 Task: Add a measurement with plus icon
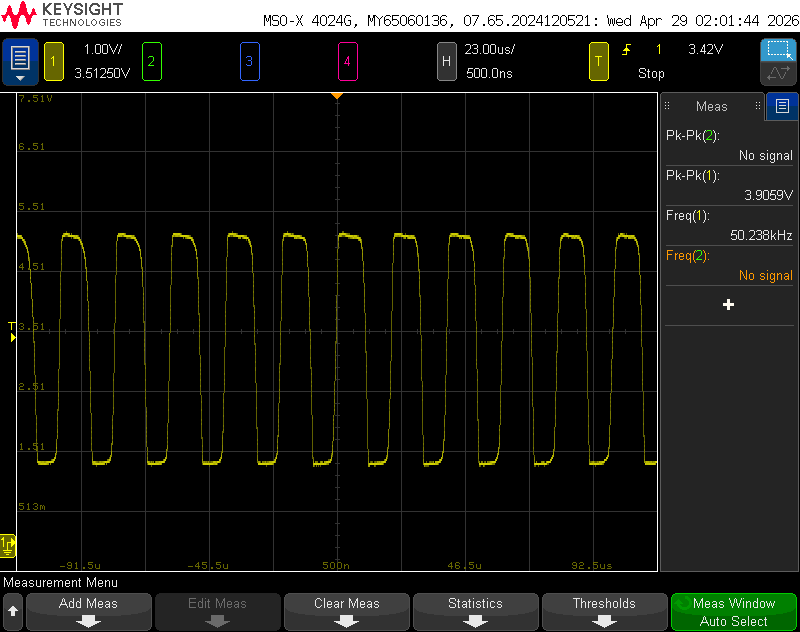[x=729, y=305]
